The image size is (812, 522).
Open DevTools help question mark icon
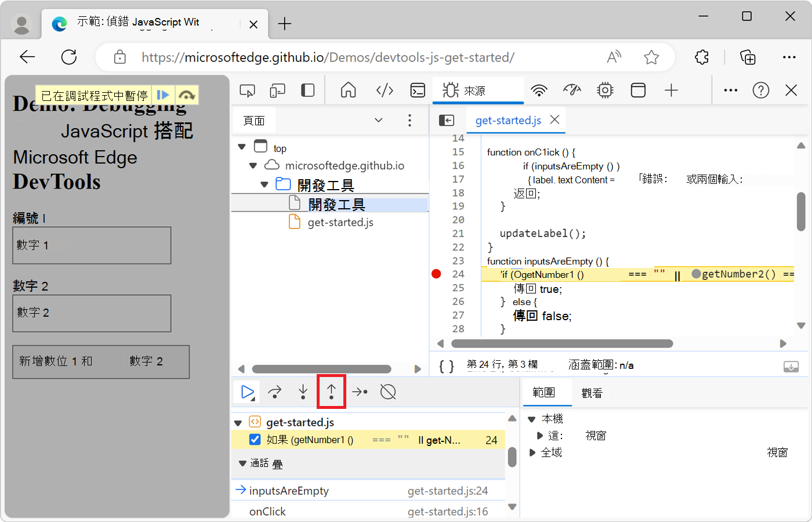point(761,90)
